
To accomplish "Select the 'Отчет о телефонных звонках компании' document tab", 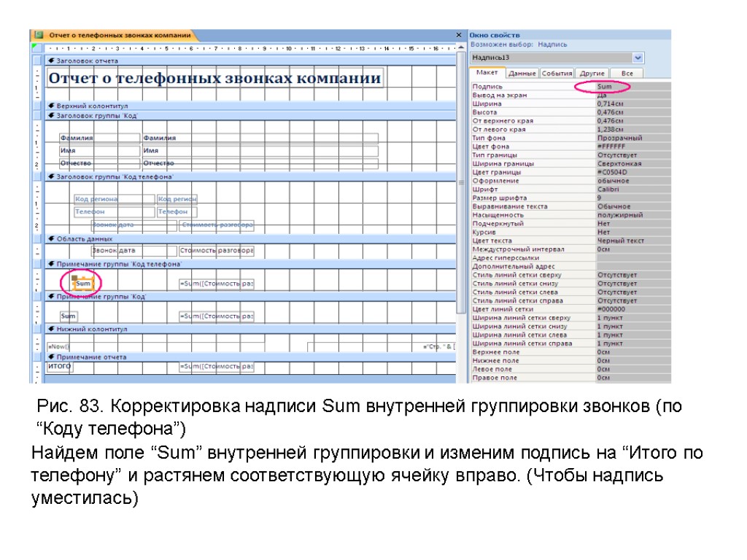I will coord(120,35).
